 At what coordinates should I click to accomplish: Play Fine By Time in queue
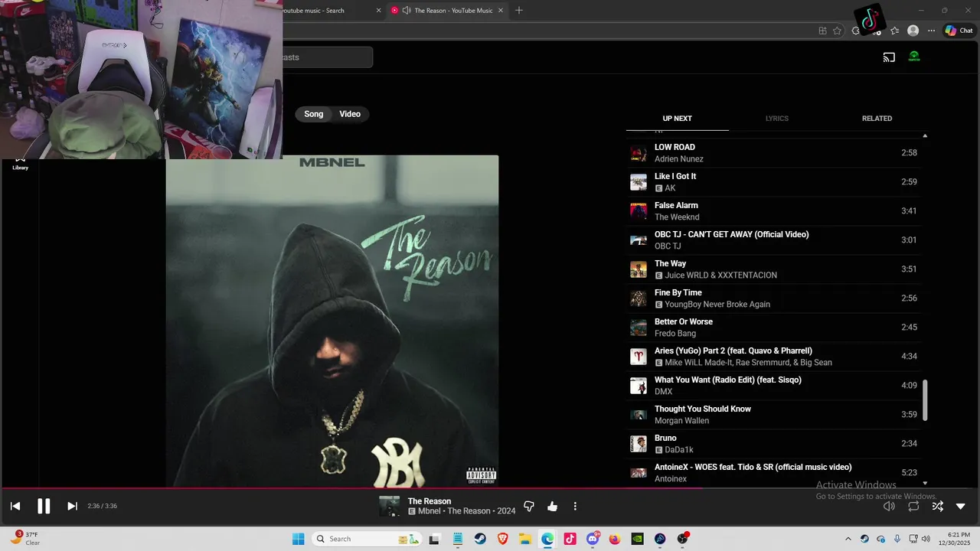pyautogui.click(x=773, y=298)
